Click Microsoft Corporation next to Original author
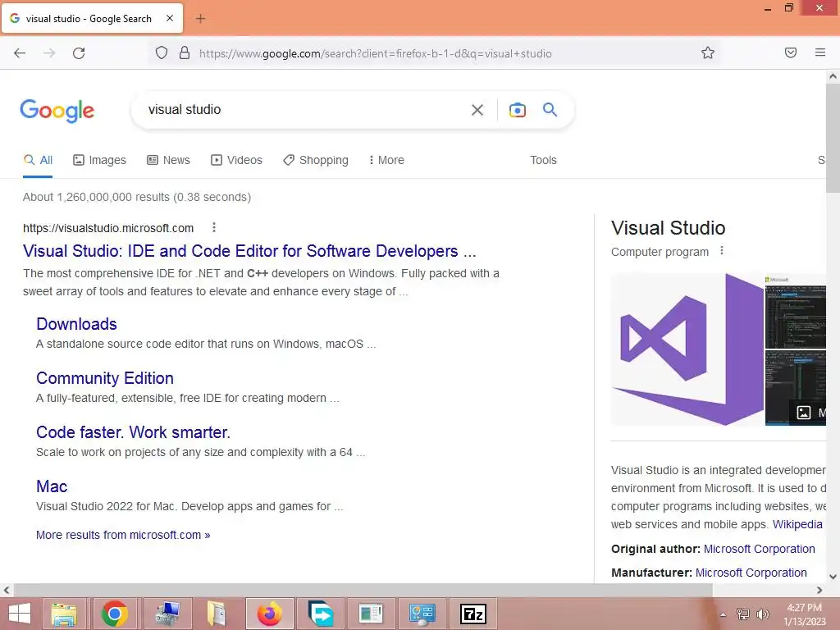 [x=759, y=549]
